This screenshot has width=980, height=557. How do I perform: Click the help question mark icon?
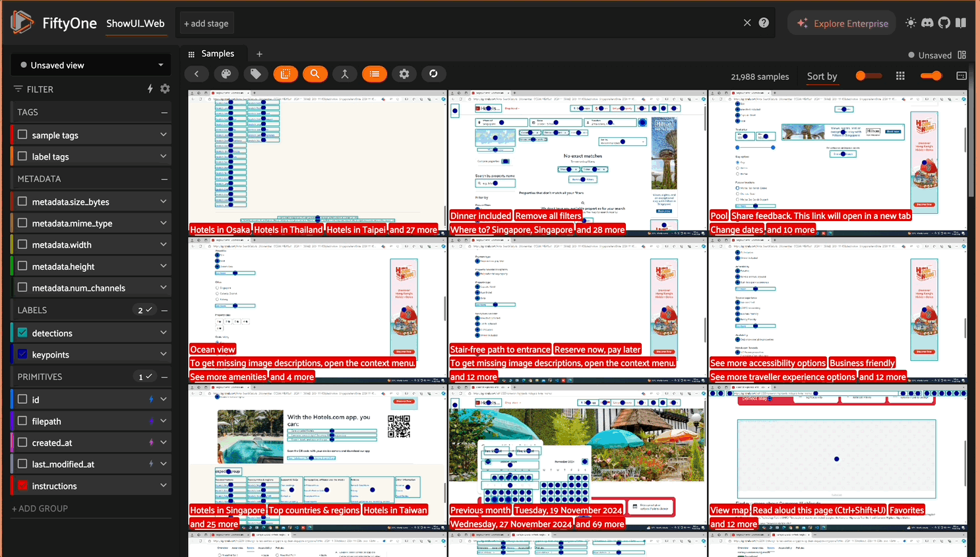764,23
